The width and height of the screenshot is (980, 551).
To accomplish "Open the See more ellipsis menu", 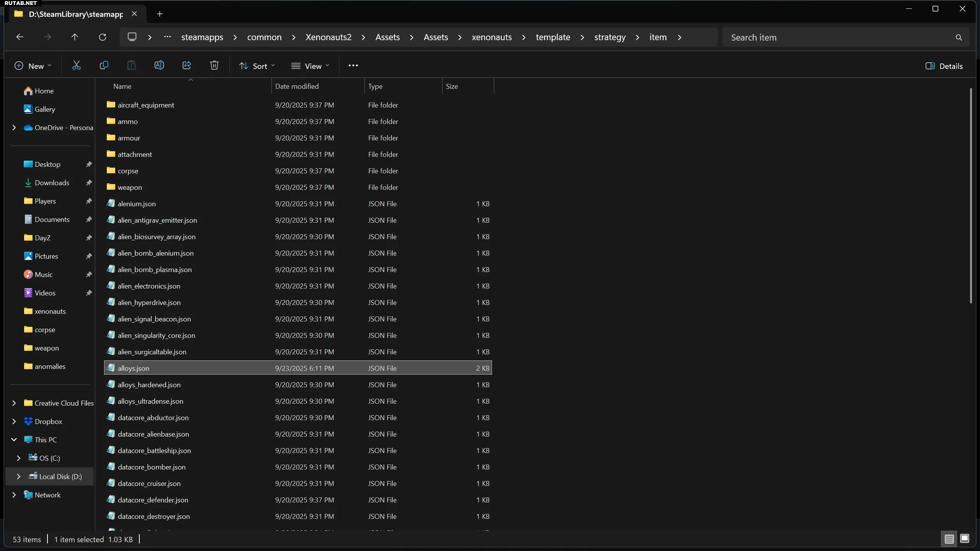I will click(353, 66).
